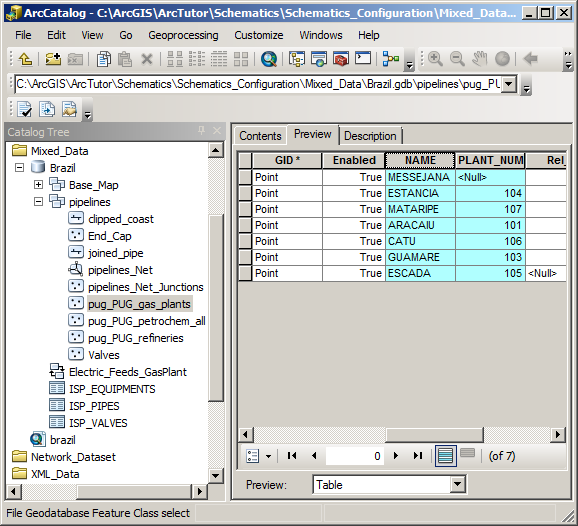578x526 pixels.
Task: Switch to Thumbnails view icon
Action: 241,59
